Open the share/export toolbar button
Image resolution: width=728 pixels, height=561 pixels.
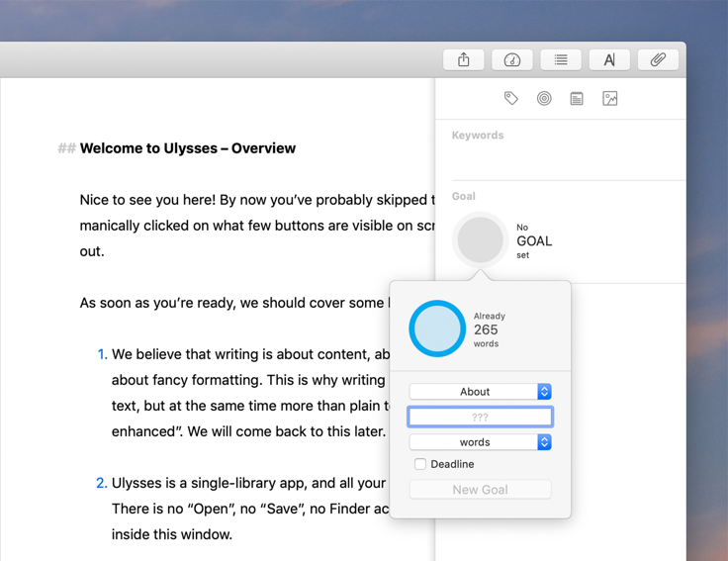coord(463,60)
